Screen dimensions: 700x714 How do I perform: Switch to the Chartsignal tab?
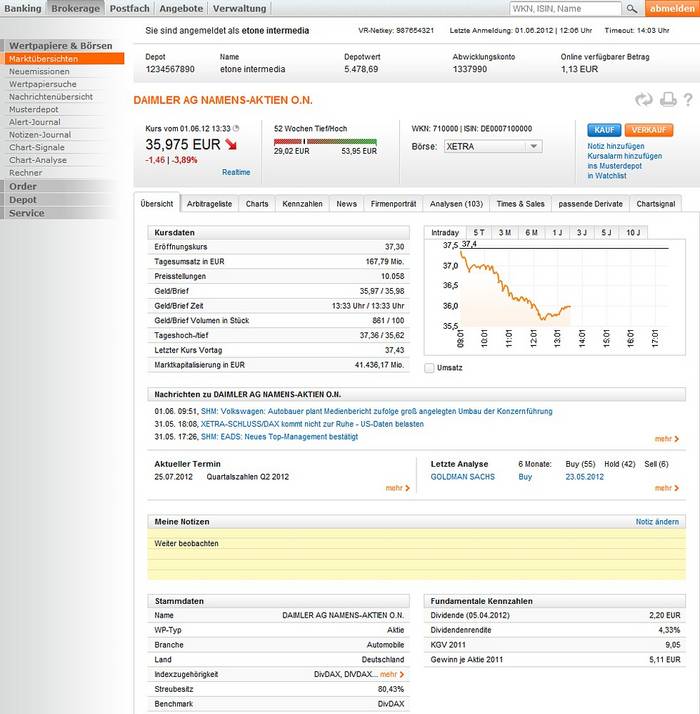point(656,204)
